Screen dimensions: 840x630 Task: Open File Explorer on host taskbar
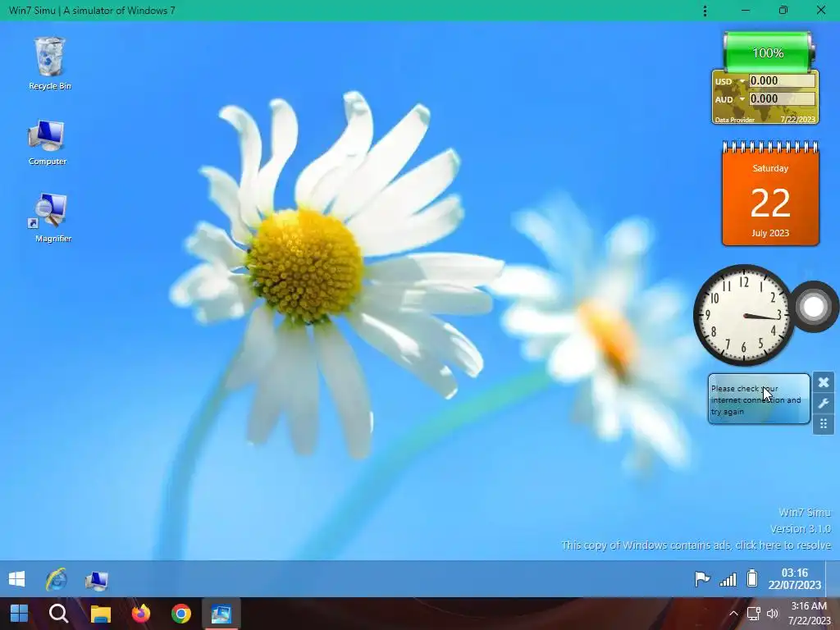pyautogui.click(x=100, y=614)
